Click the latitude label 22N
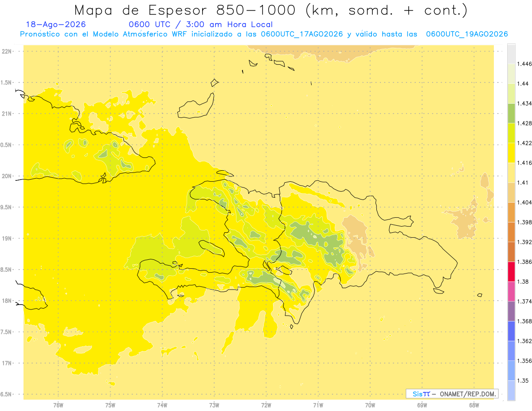This screenshot has width=532, height=411. pyautogui.click(x=6, y=51)
